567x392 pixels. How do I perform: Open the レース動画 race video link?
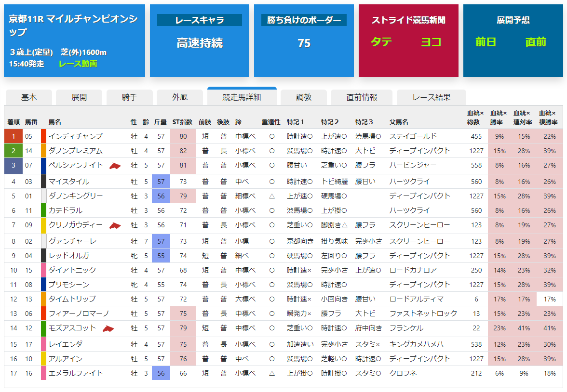[78, 64]
